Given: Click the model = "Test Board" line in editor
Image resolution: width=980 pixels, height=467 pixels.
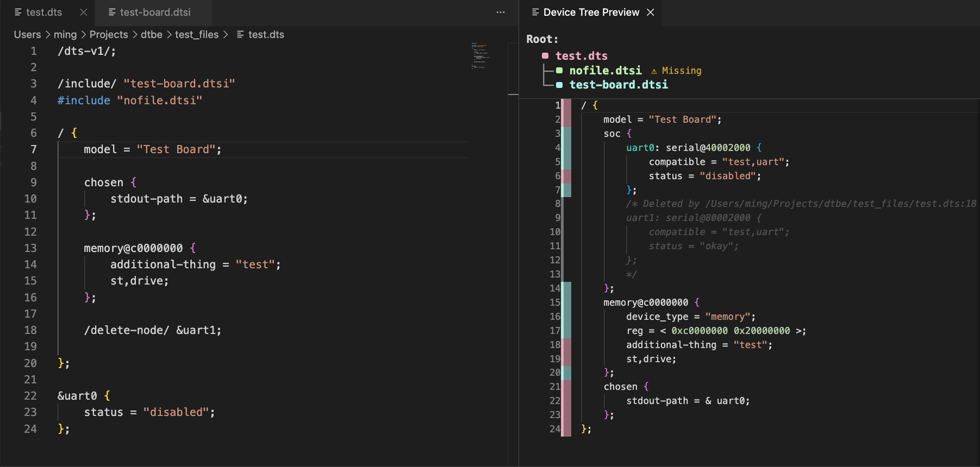Looking at the screenshot, I should (x=153, y=149).
